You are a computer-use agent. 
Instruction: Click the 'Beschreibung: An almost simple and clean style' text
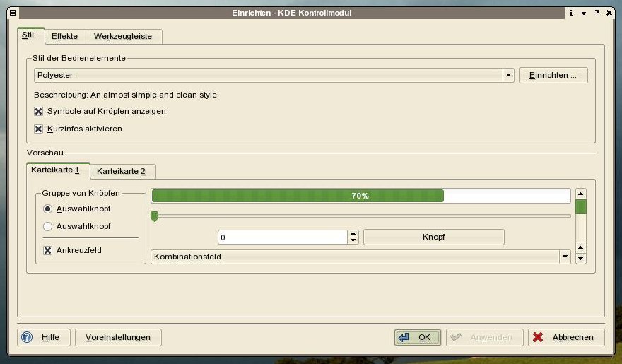coord(125,95)
